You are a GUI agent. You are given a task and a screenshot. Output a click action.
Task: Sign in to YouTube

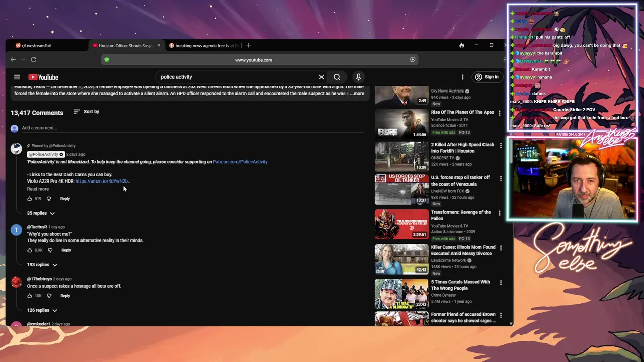487,77
